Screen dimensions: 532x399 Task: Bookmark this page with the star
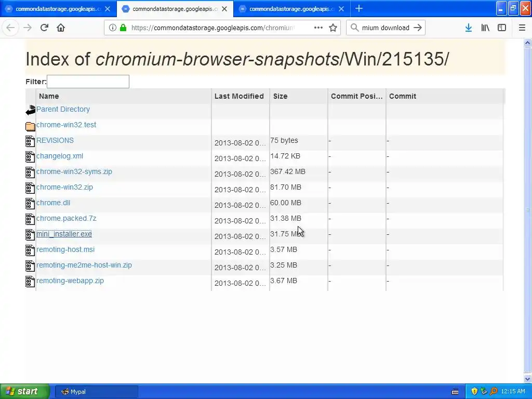(x=333, y=28)
